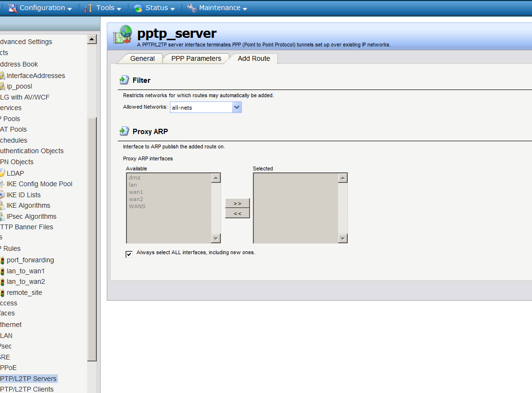Toggle Always select ALL interfaces checkbox
Viewport: 532px width, 393px height.
129,254
